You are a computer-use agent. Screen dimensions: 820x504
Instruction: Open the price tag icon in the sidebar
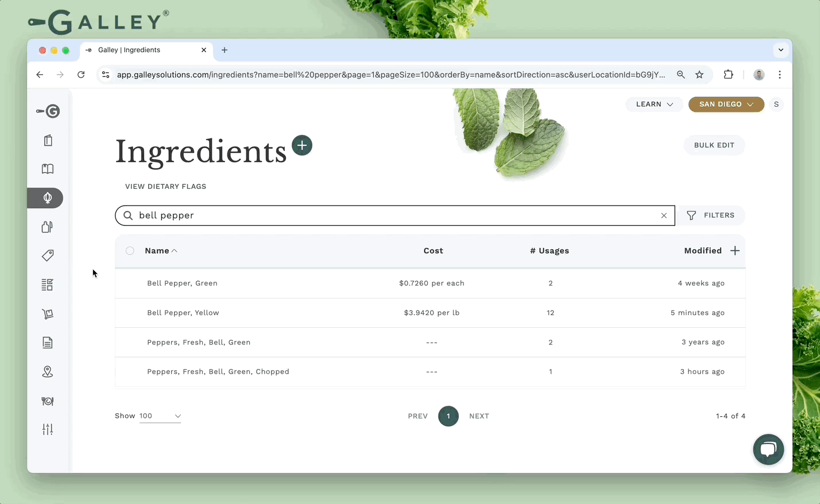pyautogui.click(x=48, y=255)
